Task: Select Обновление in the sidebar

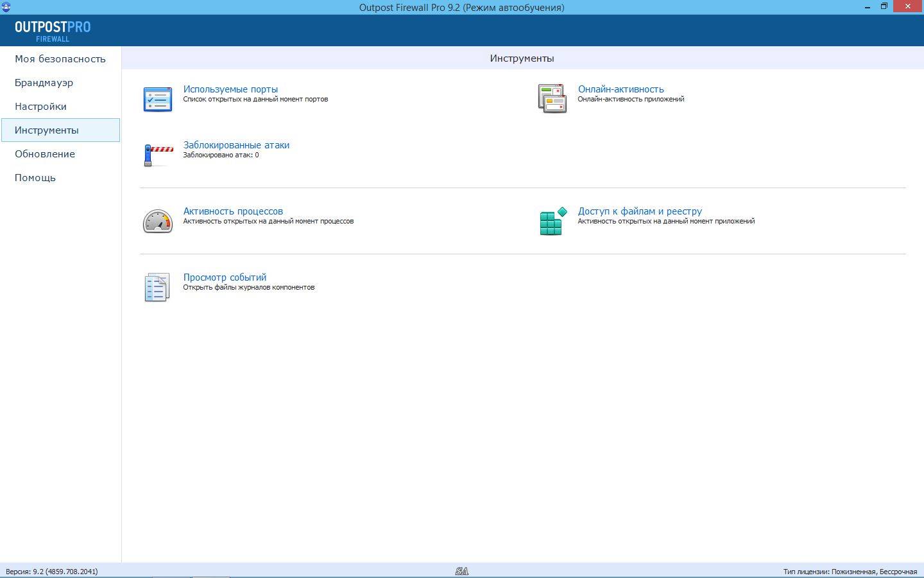Action: point(60,154)
